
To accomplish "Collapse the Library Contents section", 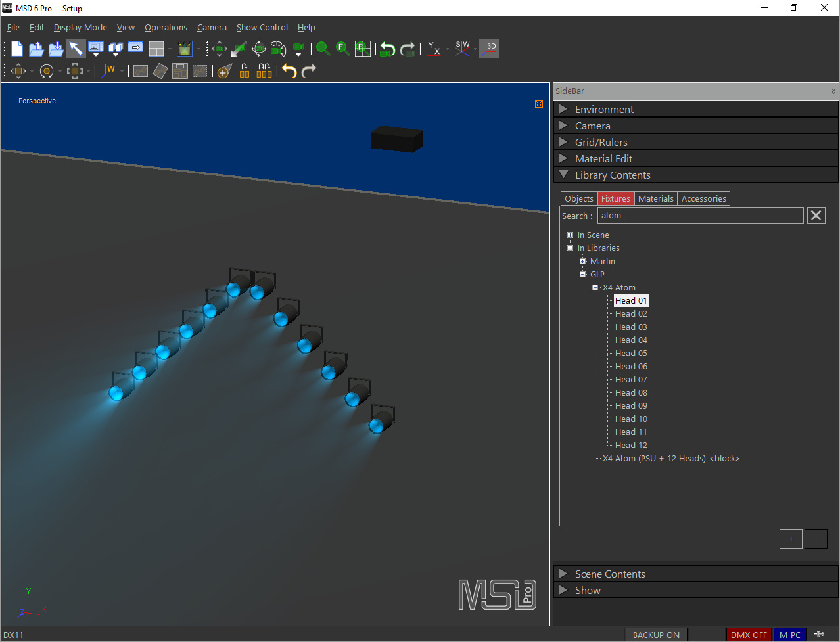I will point(696,175).
